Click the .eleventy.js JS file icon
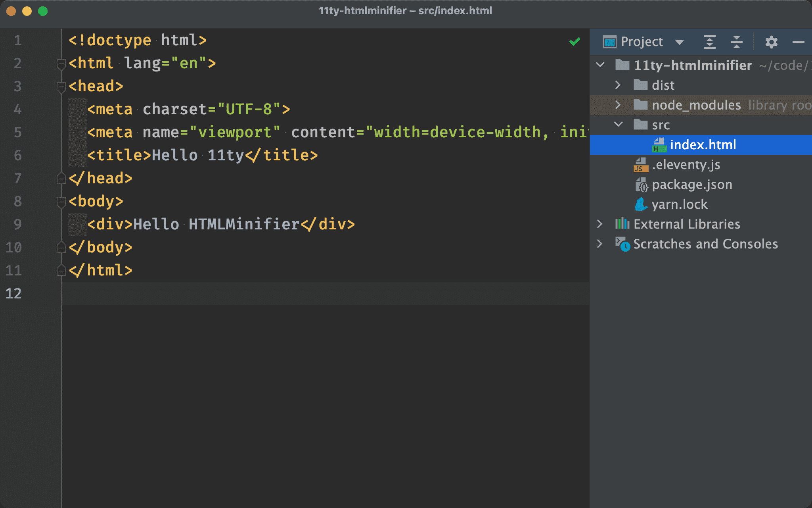The image size is (812, 508). (x=641, y=165)
